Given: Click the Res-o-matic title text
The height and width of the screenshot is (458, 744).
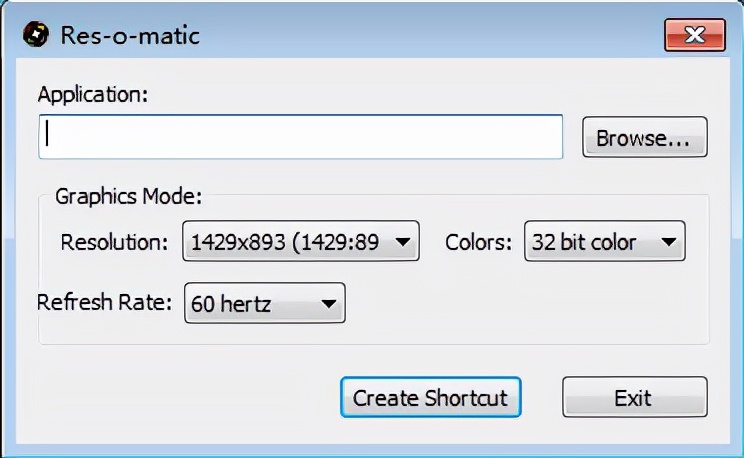Looking at the screenshot, I should [130, 36].
